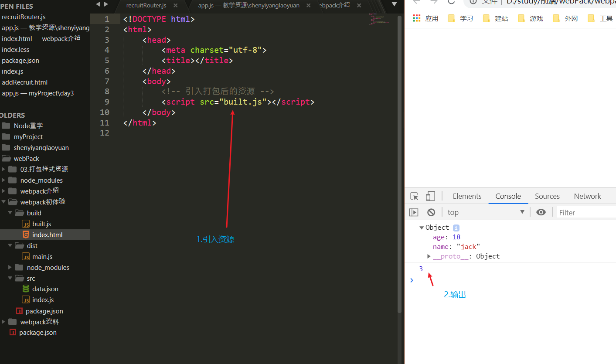Collapse the src folder arrow
Screen dimensions: 616x364
tap(10, 278)
